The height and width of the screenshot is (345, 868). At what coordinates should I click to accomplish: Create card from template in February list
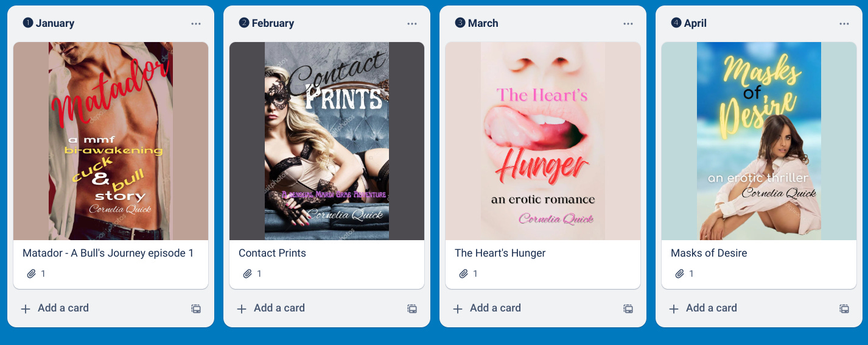(x=412, y=308)
